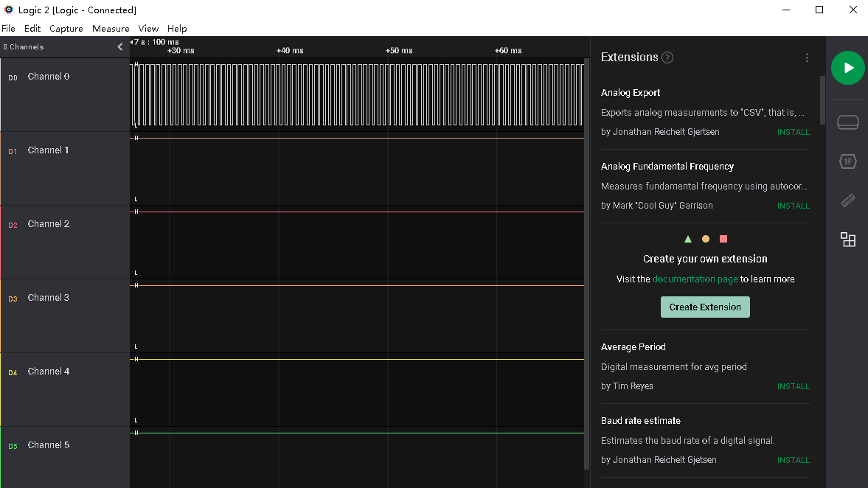Open the documentation page link
The width and height of the screenshot is (868, 488).
695,279
